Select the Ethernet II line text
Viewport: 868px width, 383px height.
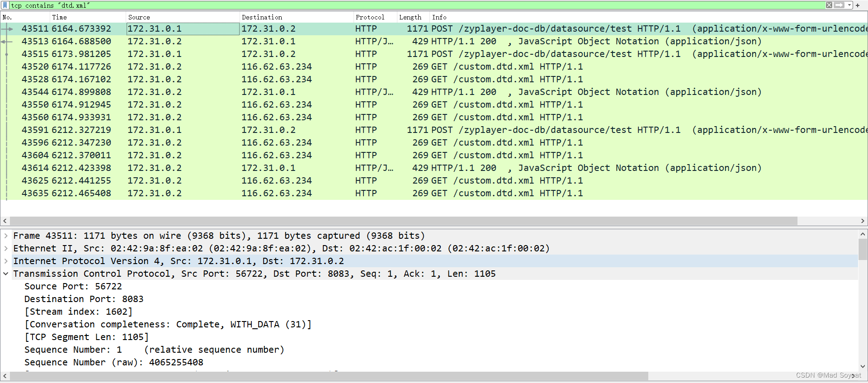coord(281,248)
